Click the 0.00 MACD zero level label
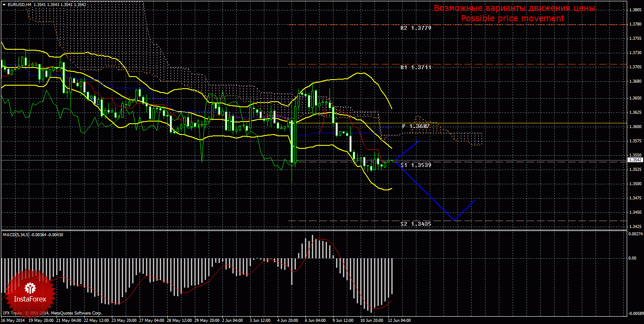Image resolution: width=644 pixels, height=324 pixels. [632, 258]
